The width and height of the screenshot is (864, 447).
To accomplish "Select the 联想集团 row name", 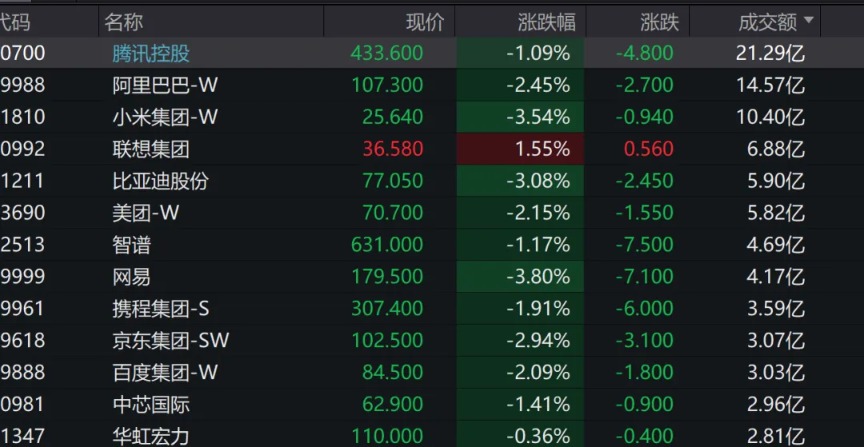I will [151, 149].
